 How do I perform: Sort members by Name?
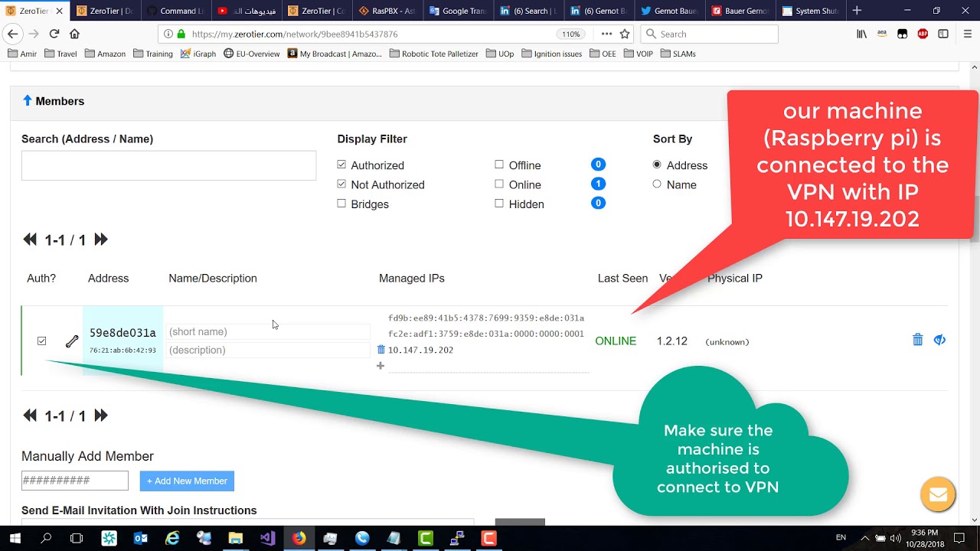coord(657,184)
